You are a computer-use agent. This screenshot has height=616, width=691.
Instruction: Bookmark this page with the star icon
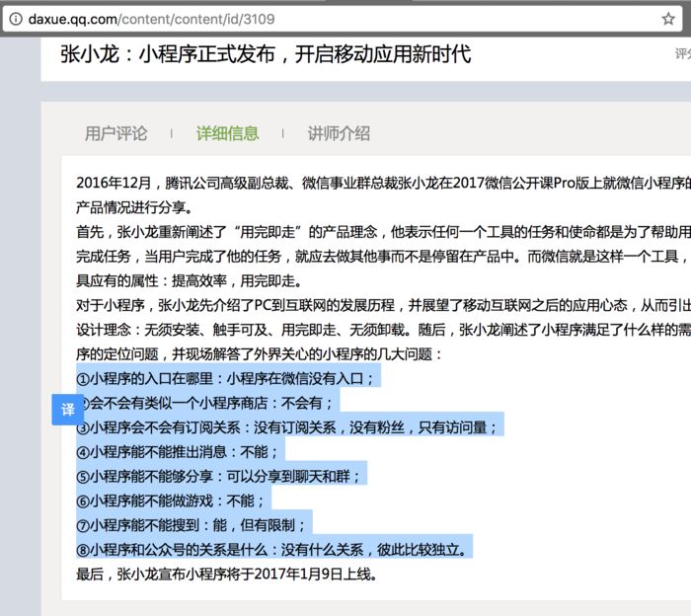[x=668, y=19]
